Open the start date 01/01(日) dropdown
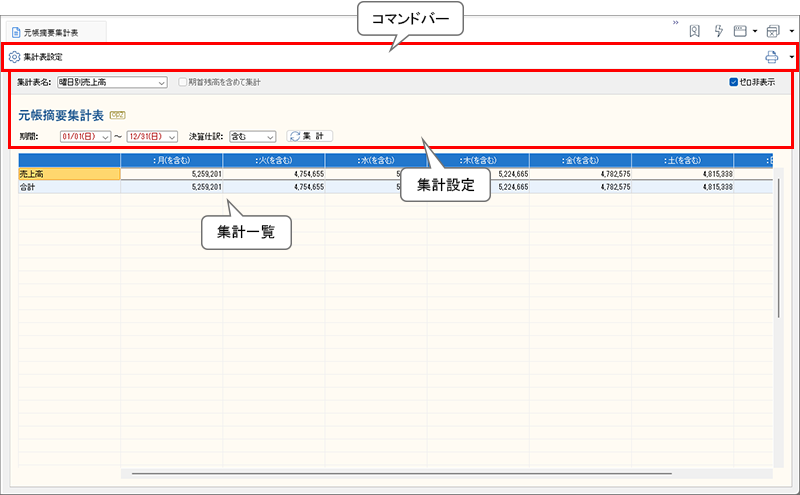The width and height of the screenshot is (800, 495). [105, 136]
